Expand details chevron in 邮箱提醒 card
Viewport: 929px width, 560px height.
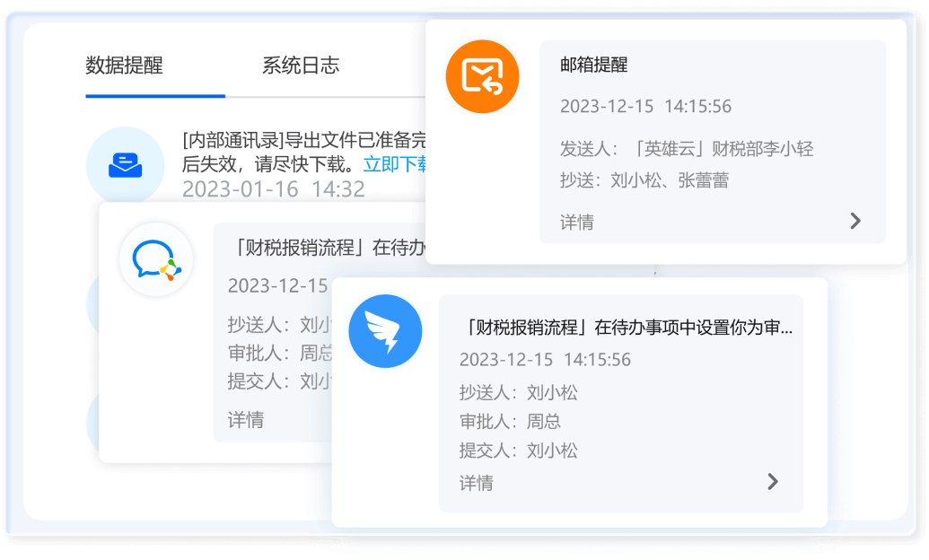855,221
